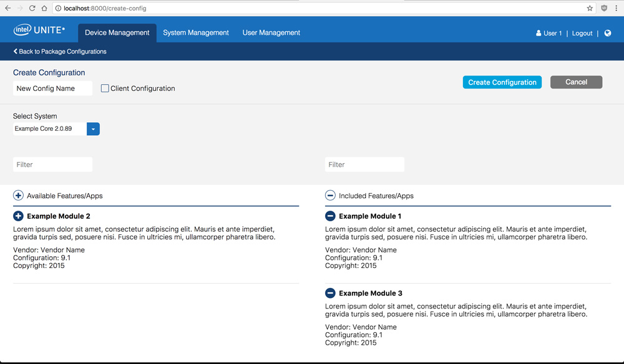This screenshot has height=364, width=624.
Task: Click the globe language icon
Action: pos(608,33)
